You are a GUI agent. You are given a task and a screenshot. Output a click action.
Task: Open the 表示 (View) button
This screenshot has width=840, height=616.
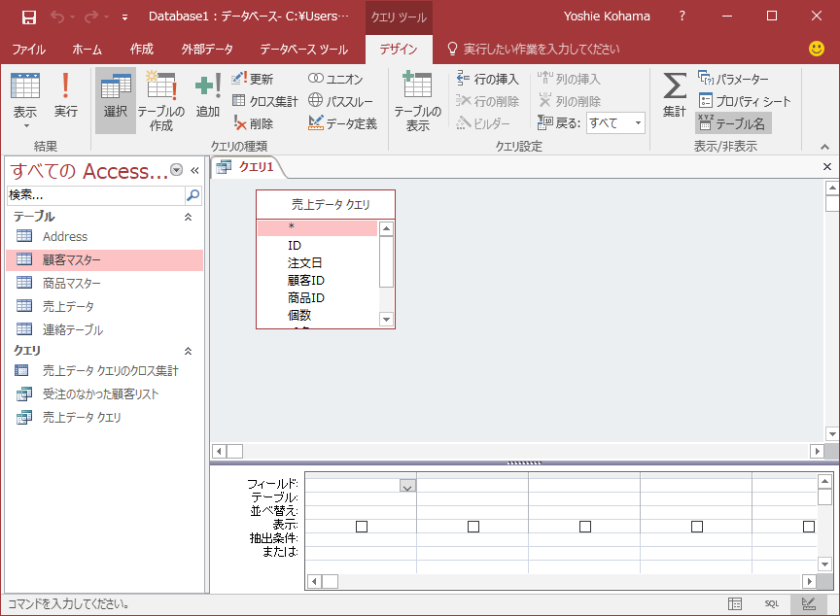coord(25,102)
